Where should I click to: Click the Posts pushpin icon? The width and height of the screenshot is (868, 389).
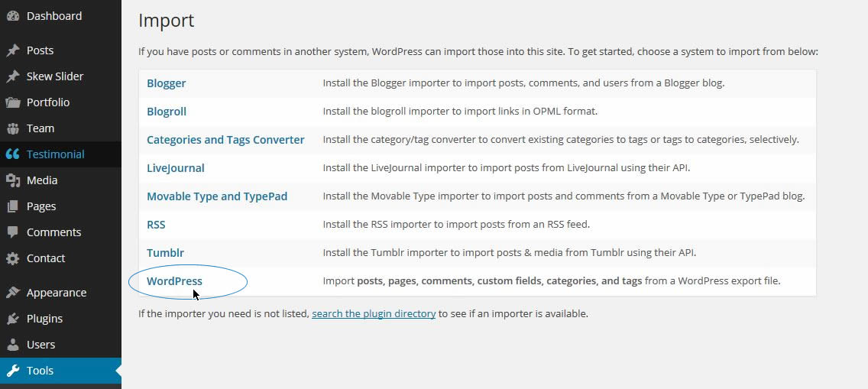(x=12, y=50)
